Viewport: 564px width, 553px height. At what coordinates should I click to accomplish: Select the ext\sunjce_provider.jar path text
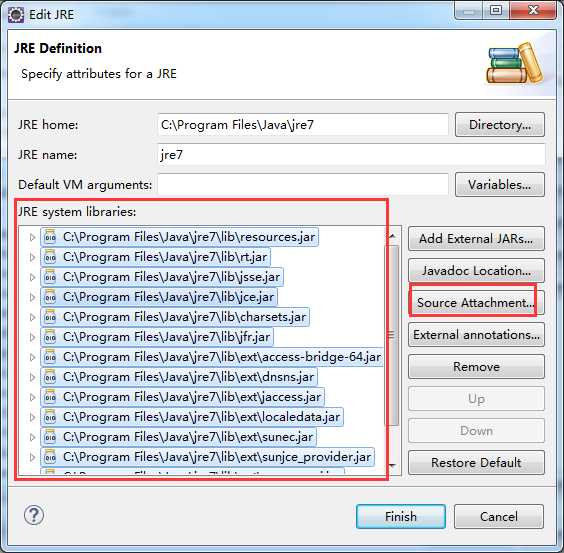pyautogui.click(x=217, y=457)
